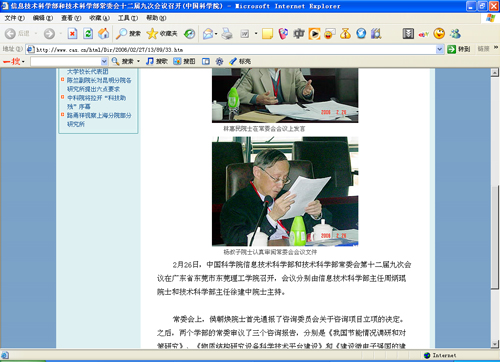Screen dimensions: 500x362
Task: Click the smiley face toolbar icon
Action: 439,33
